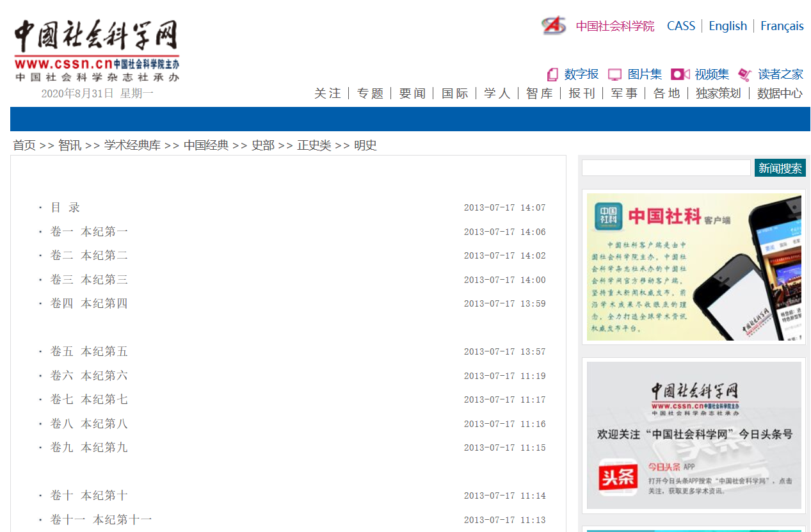This screenshot has width=811, height=532.
Task: Click the 中国社科 客户端 app banner
Action: coord(694,267)
